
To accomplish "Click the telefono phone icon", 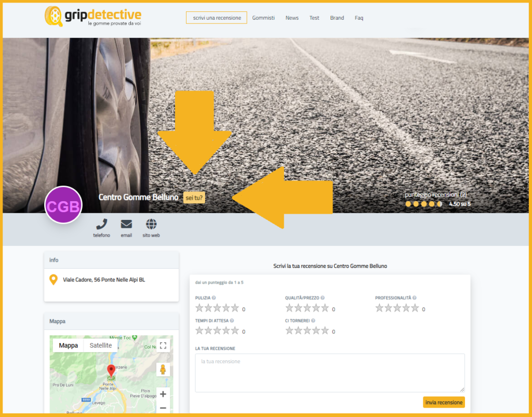I will click(x=101, y=225).
